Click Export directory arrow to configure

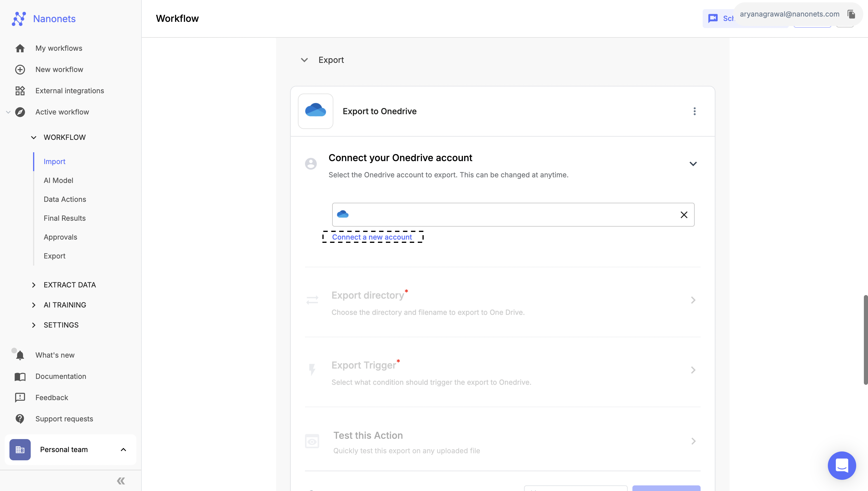pyautogui.click(x=693, y=300)
